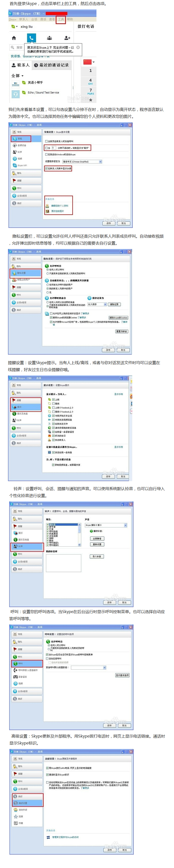
Task: Click the Home icon in Skype toolbar
Action: pos(14,38)
